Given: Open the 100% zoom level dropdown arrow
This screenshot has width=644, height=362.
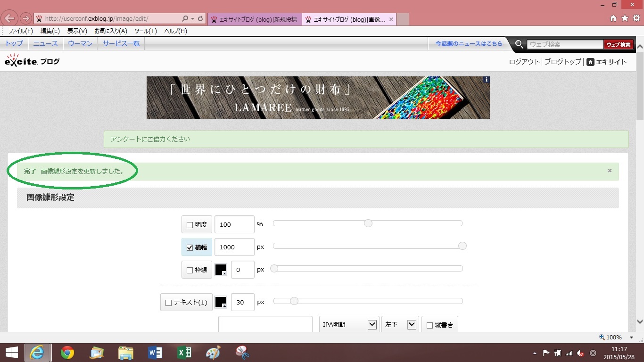Looking at the screenshot, I should tap(631, 337).
